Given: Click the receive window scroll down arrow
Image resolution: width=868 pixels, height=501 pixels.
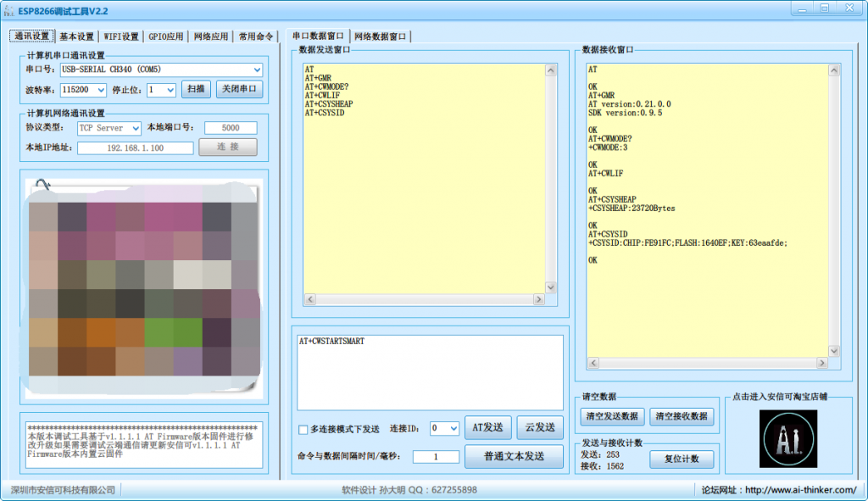Looking at the screenshot, I should pyautogui.click(x=834, y=351).
